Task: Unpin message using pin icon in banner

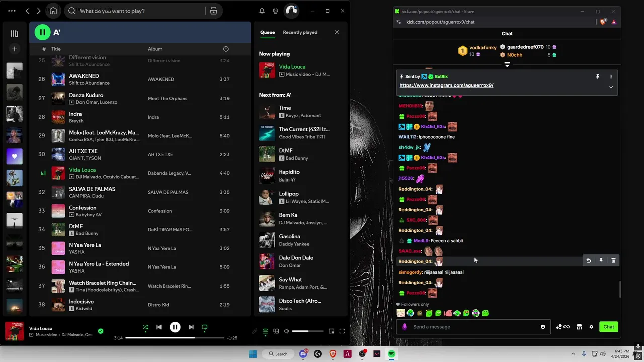Action: coord(598,77)
